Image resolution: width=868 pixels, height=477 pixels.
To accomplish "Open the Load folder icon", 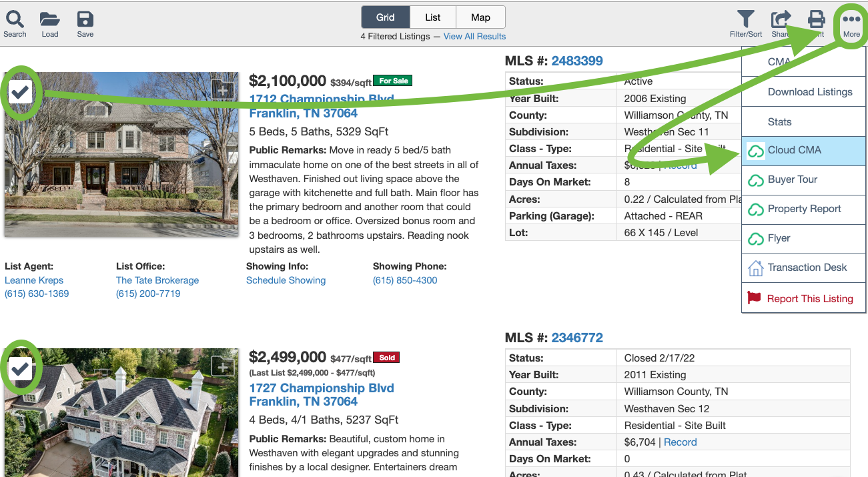I will pyautogui.click(x=50, y=19).
